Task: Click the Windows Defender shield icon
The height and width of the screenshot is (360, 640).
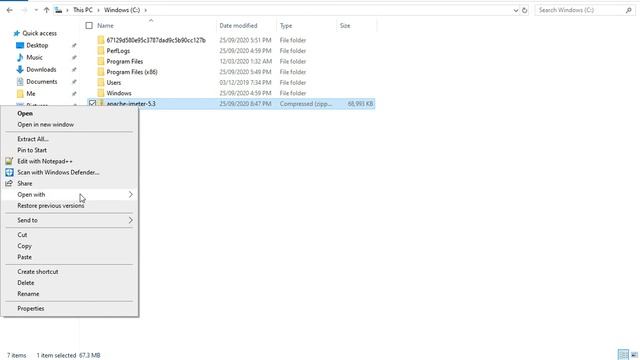Action: pyautogui.click(x=9, y=172)
